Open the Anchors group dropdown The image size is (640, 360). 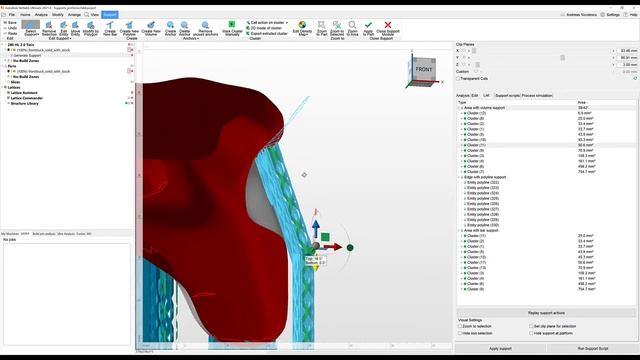(x=191, y=38)
